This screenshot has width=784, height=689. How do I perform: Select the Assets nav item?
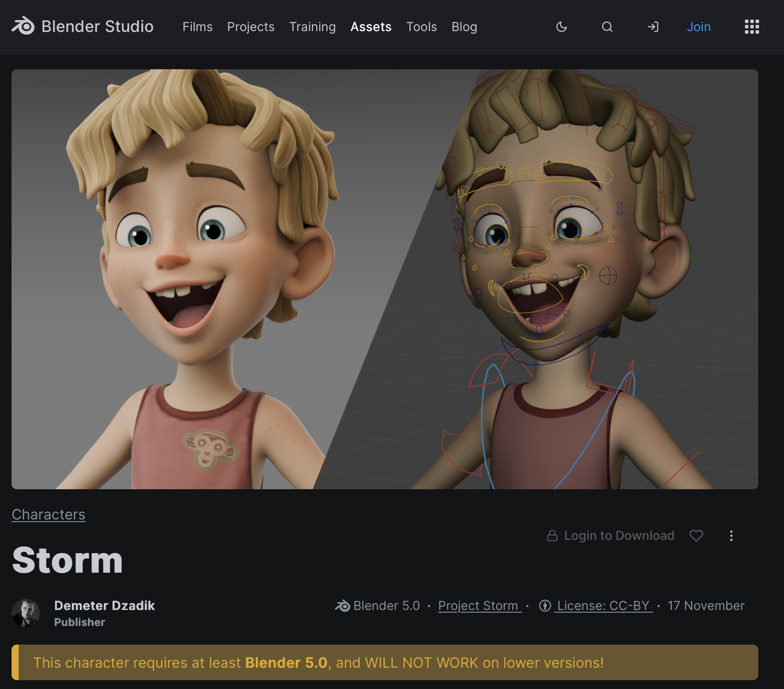(x=371, y=27)
